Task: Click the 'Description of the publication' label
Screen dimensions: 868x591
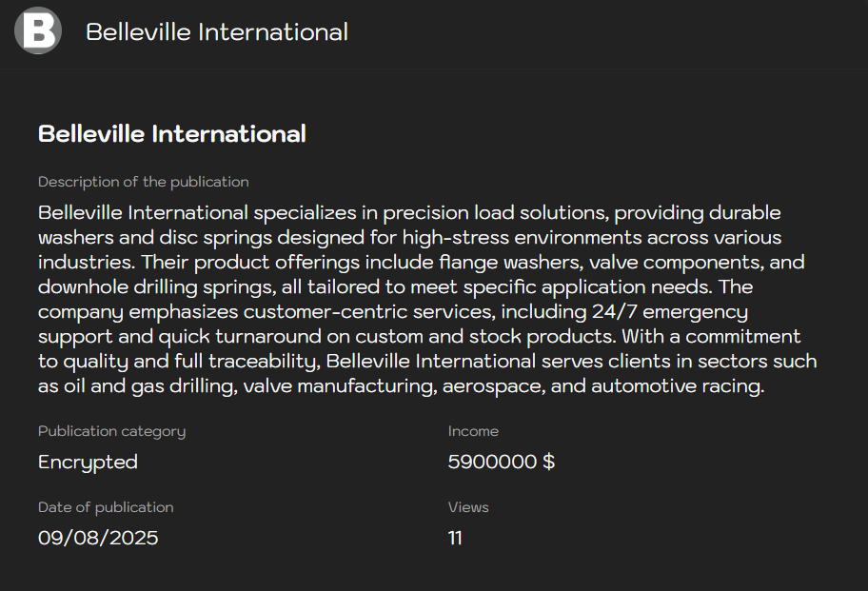Action: point(143,182)
